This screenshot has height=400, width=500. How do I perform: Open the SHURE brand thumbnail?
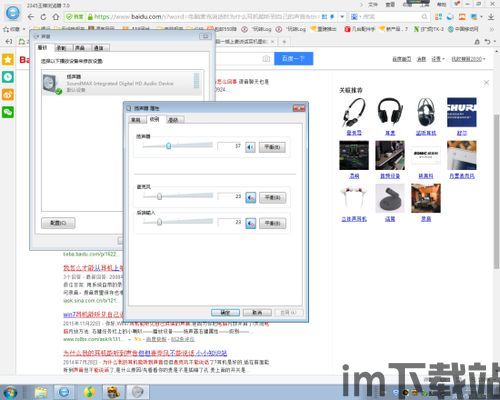(462, 112)
